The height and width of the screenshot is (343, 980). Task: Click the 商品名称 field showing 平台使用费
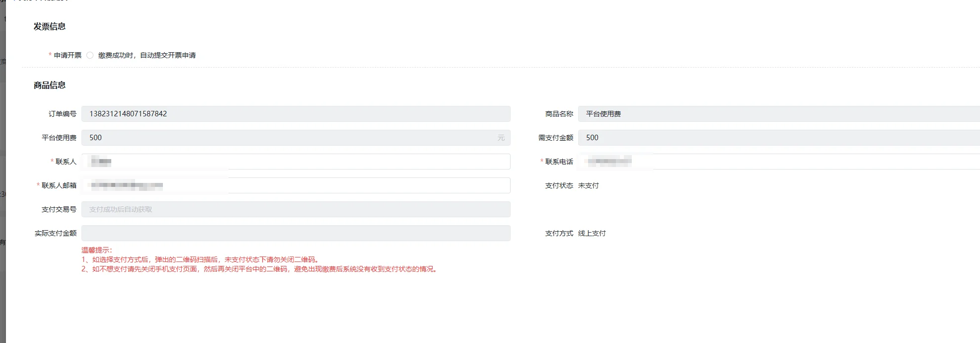pos(779,114)
